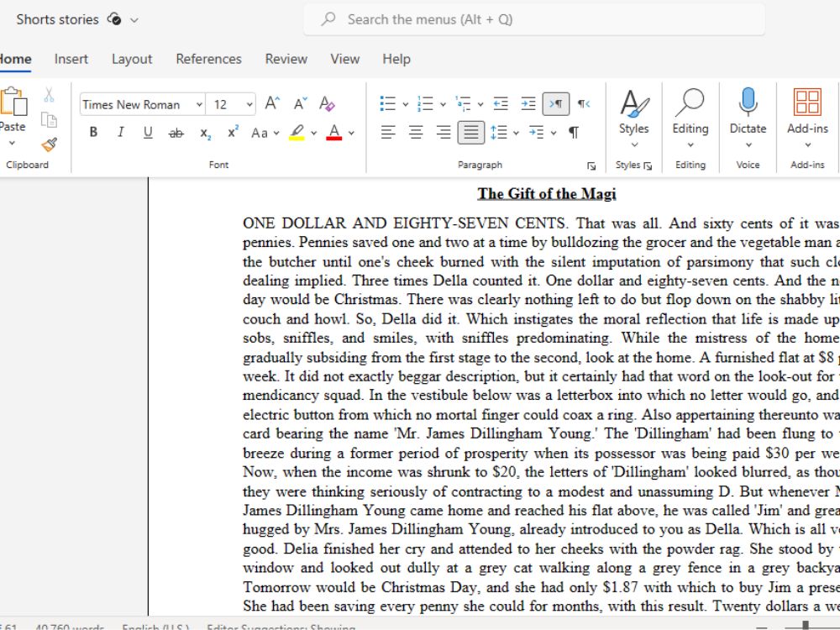Toggle italic formatting
Screen dimensions: 840x630
(x=120, y=133)
